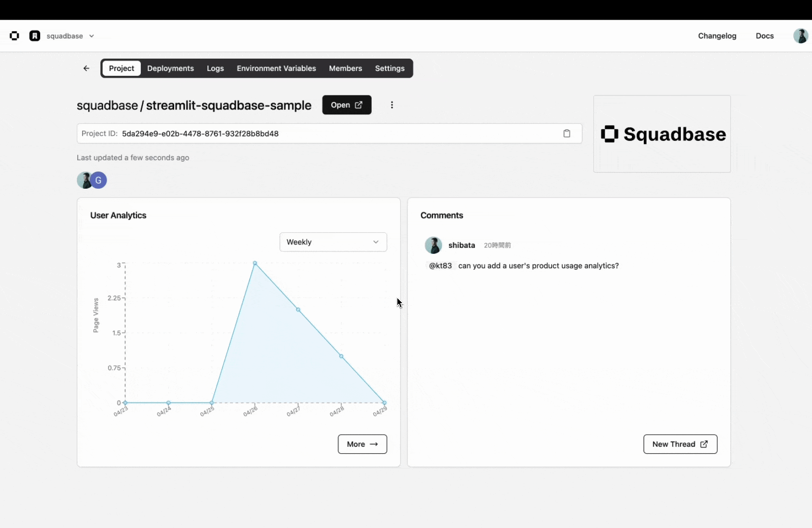
Task: Expand the squadbase team switcher dropdown
Action: (x=91, y=36)
